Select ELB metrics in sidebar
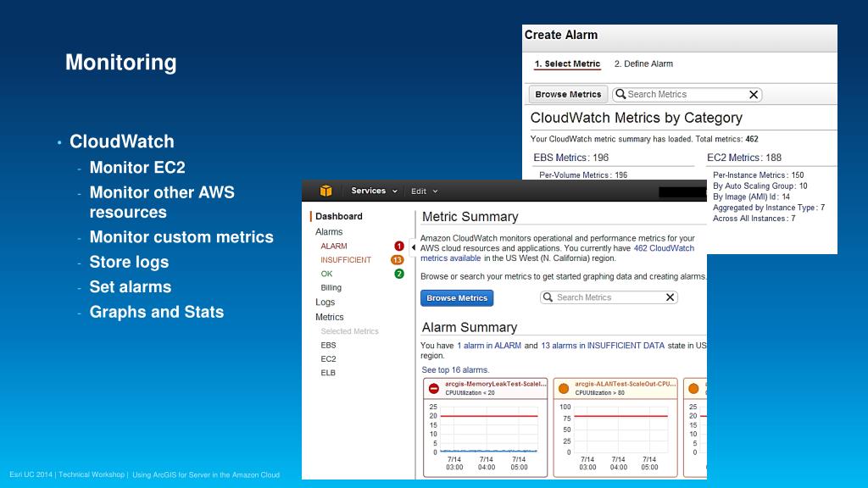The image size is (868, 488). coord(328,373)
